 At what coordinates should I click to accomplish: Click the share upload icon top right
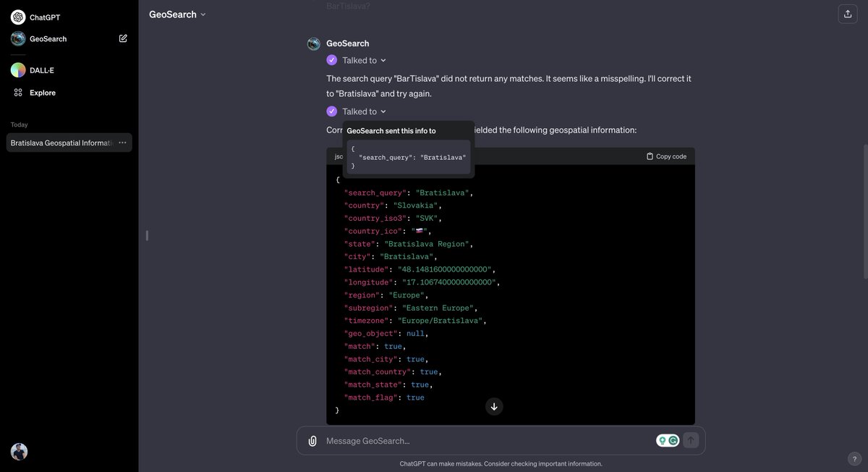[848, 14]
